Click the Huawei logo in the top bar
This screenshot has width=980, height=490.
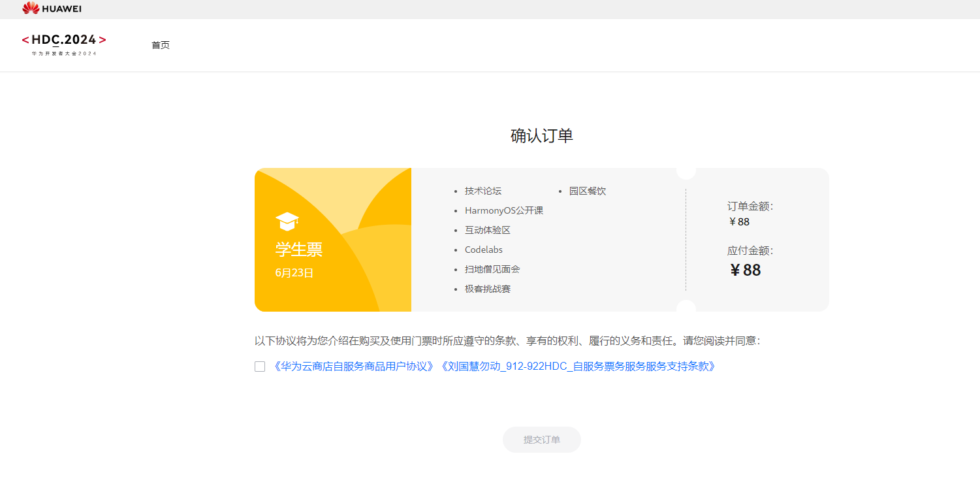pos(52,8)
